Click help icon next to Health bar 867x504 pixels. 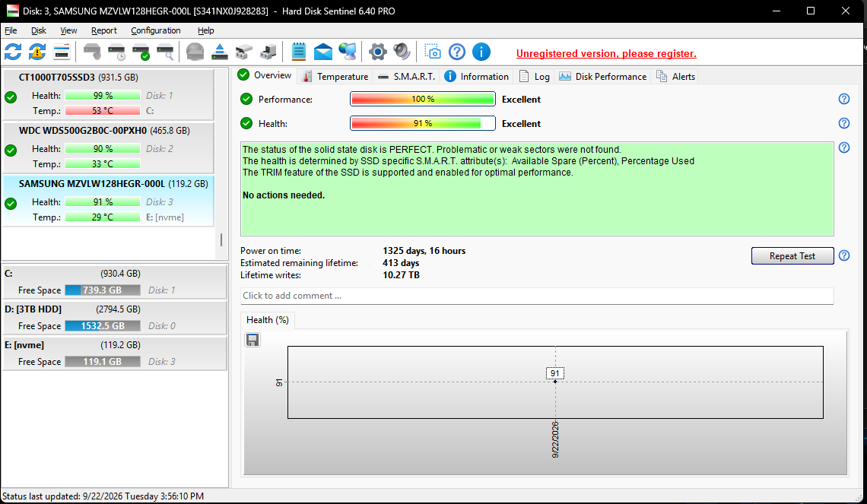843,123
